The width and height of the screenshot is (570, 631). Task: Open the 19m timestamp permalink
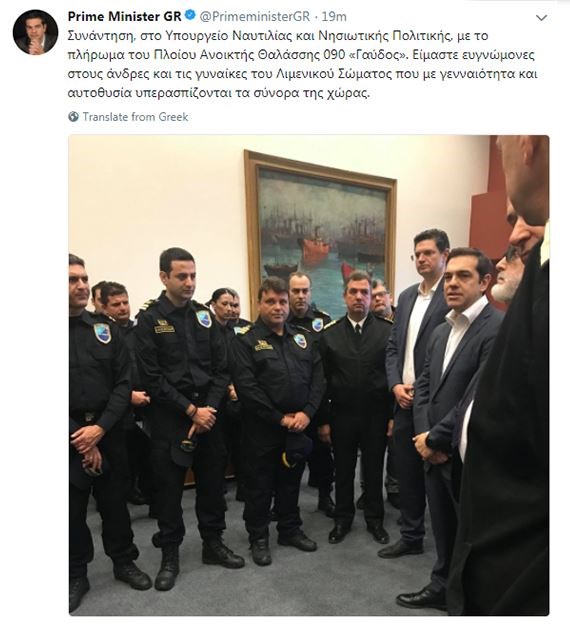[334, 16]
